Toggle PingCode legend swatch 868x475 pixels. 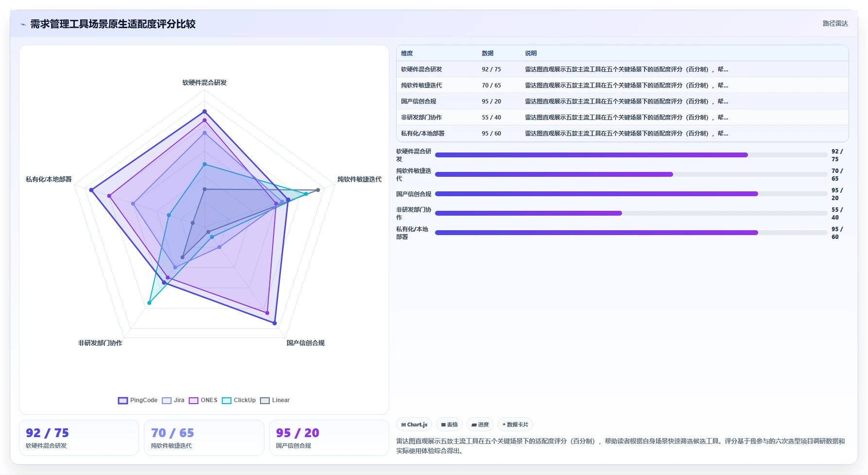point(122,400)
